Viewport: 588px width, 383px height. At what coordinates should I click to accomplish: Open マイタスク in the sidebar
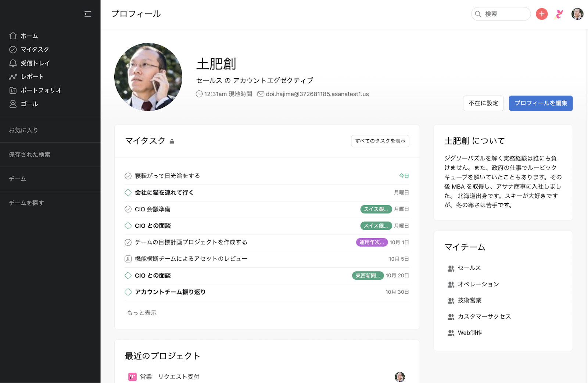(35, 50)
